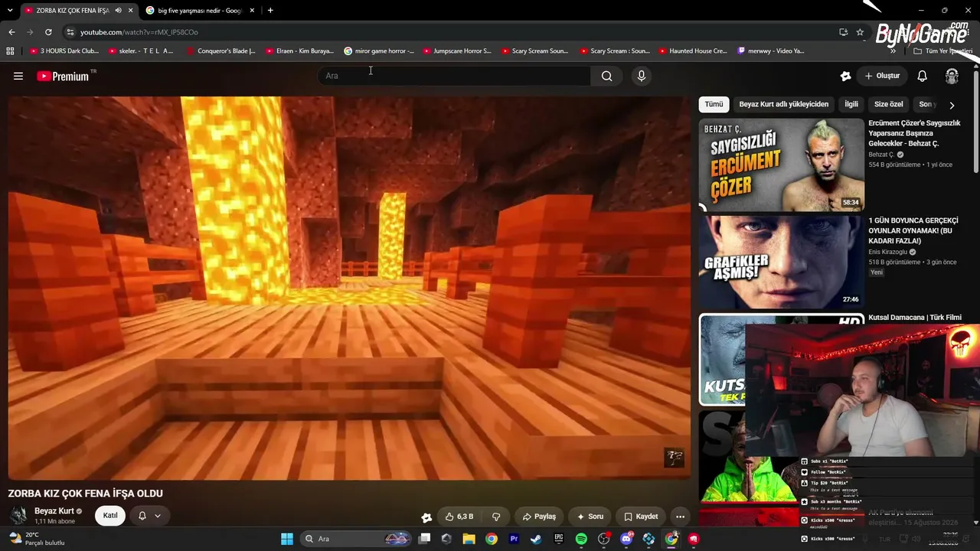View site information icon in address bar
The width and height of the screenshot is (980, 551).
click(x=70, y=32)
